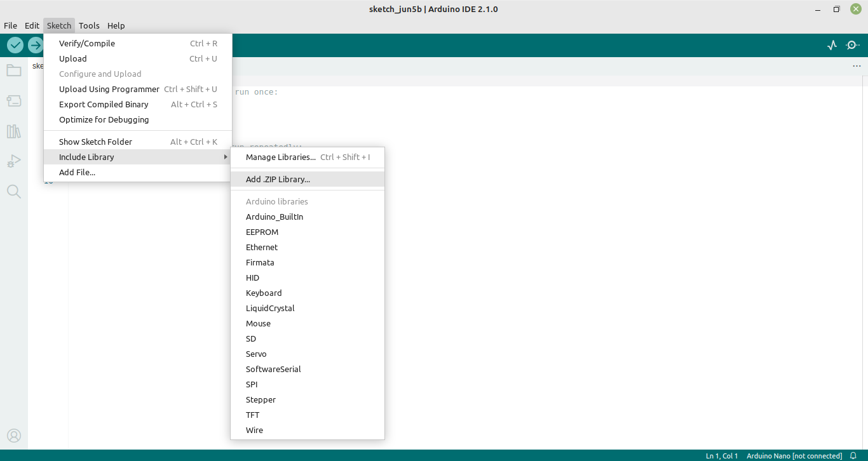
Task: Open the File menu
Action: click(x=10, y=25)
